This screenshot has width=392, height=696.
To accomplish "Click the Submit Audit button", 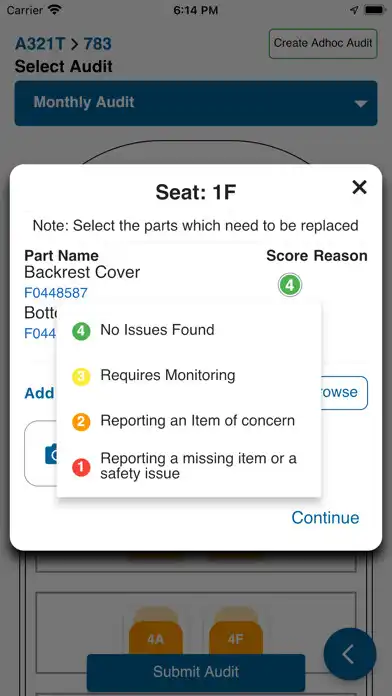I will tap(196, 672).
